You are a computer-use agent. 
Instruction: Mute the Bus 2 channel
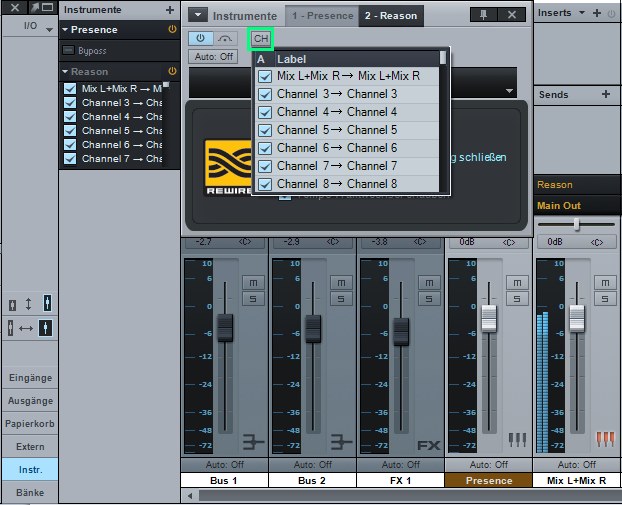pyautogui.click(x=341, y=283)
